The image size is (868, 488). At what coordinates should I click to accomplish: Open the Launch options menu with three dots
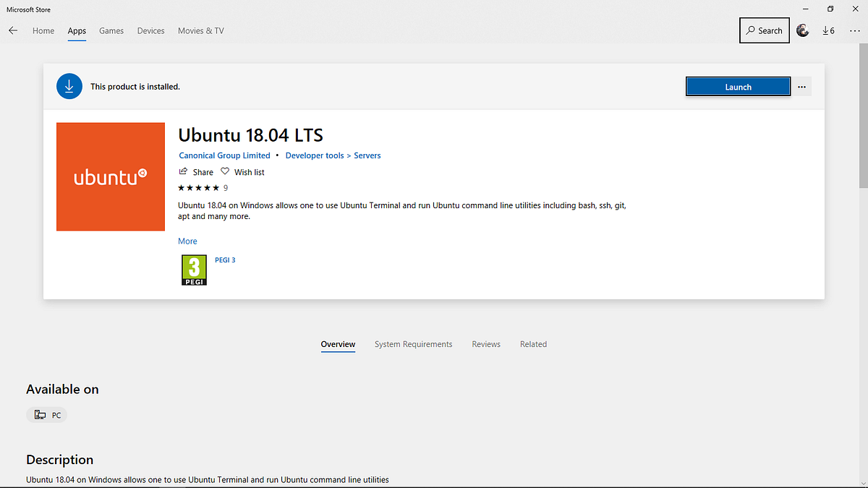pos(801,86)
